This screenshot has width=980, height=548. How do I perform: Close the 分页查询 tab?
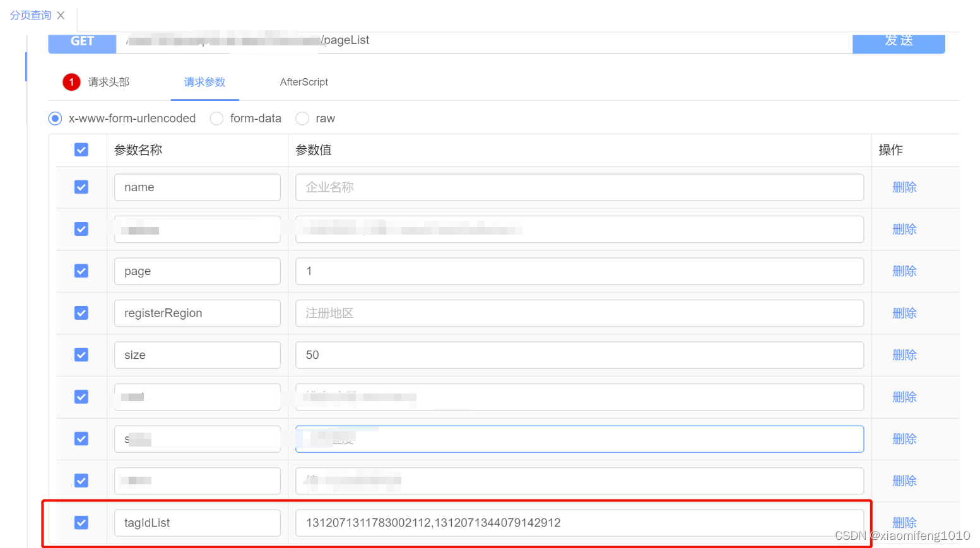(61, 15)
